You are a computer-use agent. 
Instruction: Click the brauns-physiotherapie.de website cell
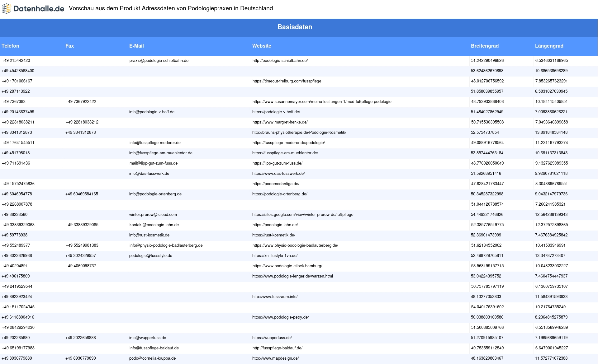click(x=299, y=133)
